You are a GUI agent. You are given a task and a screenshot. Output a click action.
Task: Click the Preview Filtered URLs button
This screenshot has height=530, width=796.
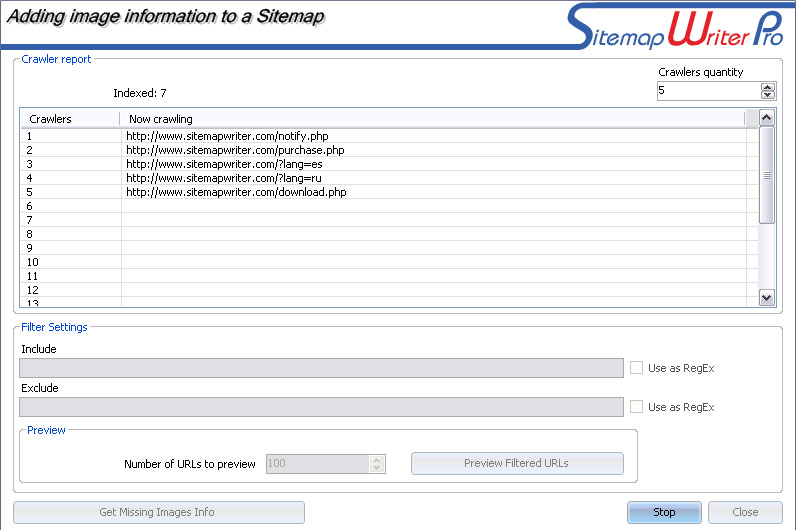(517, 463)
